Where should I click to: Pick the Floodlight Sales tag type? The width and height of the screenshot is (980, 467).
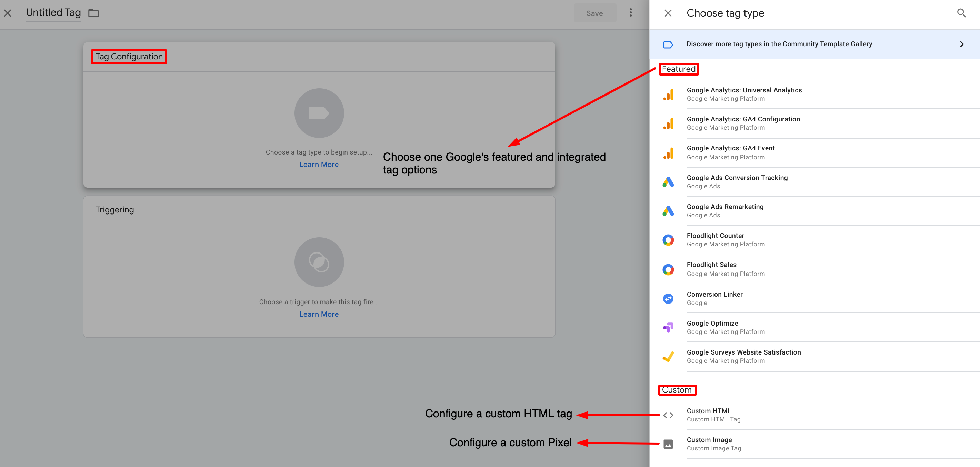pyautogui.click(x=814, y=269)
